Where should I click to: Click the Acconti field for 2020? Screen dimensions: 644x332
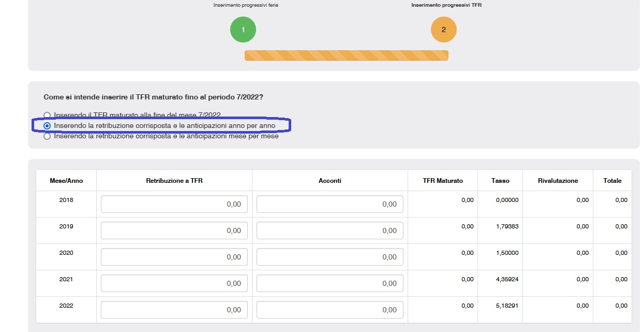pos(330,257)
